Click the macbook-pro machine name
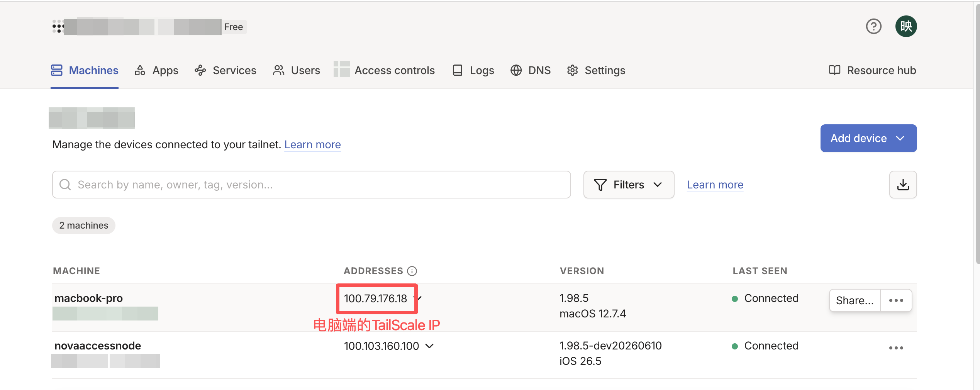 coord(88,298)
